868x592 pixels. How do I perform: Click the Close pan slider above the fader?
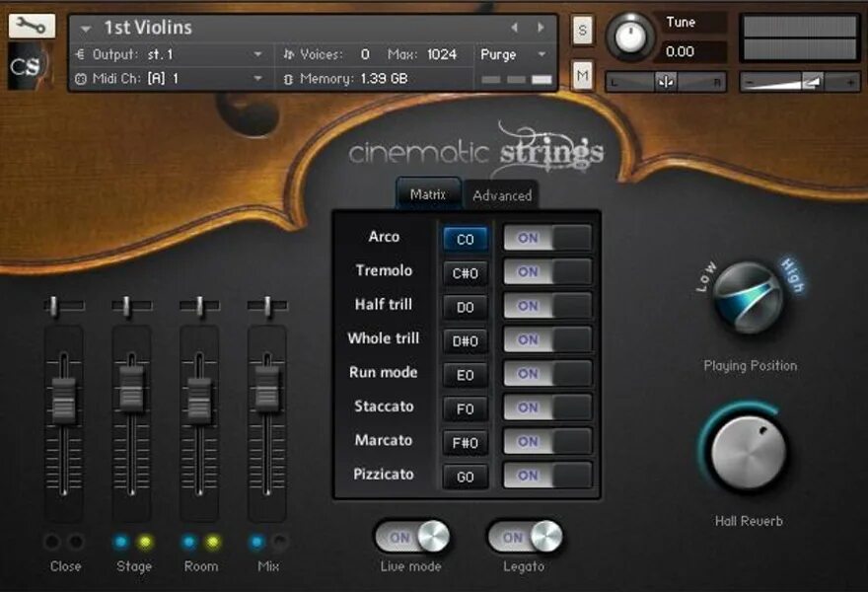pos(64,306)
